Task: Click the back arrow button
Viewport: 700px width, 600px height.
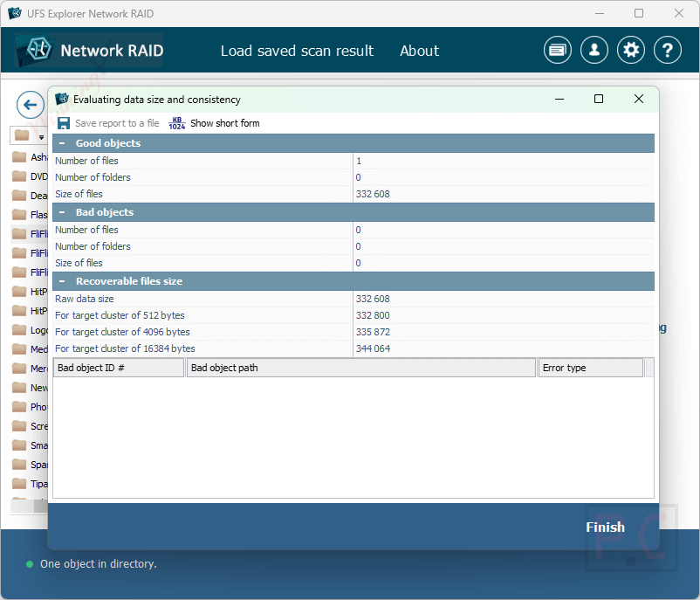Action: [x=30, y=105]
